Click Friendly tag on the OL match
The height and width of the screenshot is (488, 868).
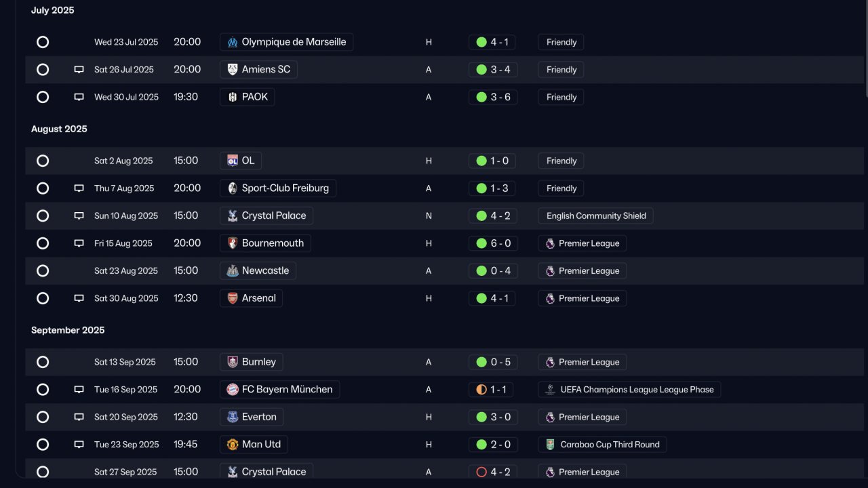pos(561,161)
